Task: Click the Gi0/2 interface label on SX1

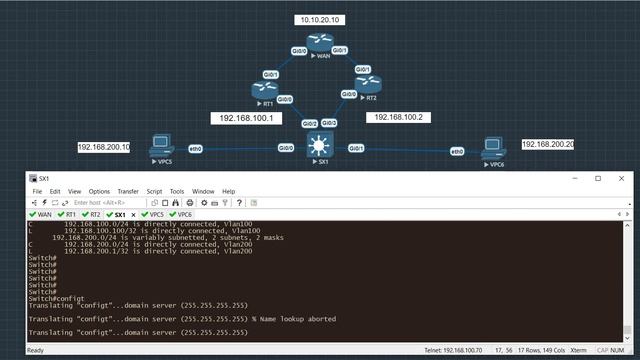Action: (310, 124)
